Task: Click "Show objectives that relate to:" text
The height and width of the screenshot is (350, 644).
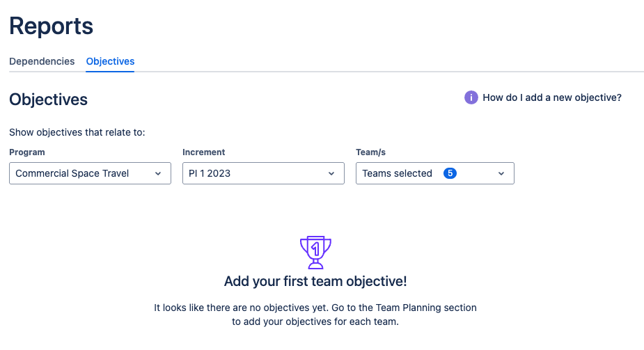Action: [x=77, y=132]
